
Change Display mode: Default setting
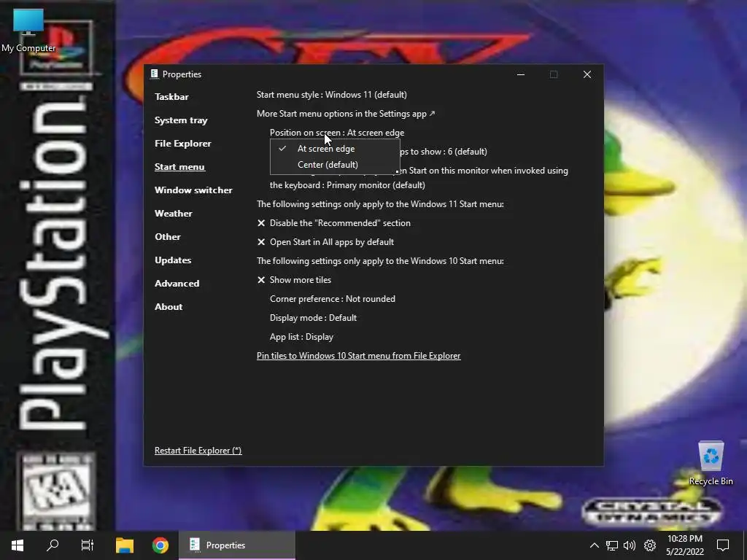click(313, 318)
